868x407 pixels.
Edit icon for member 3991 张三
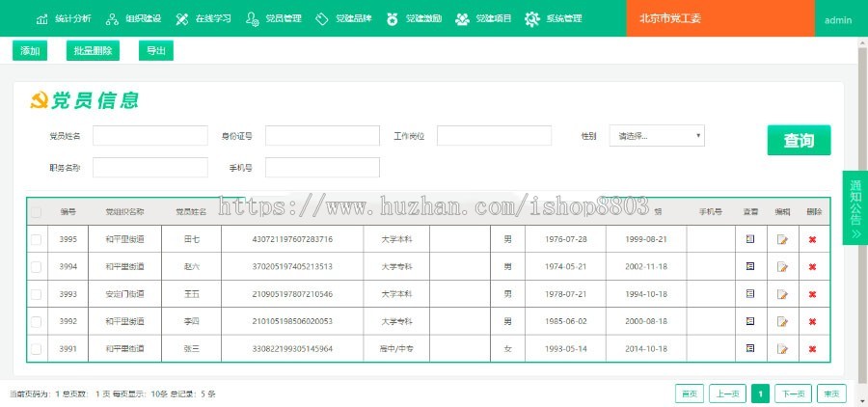pos(782,349)
